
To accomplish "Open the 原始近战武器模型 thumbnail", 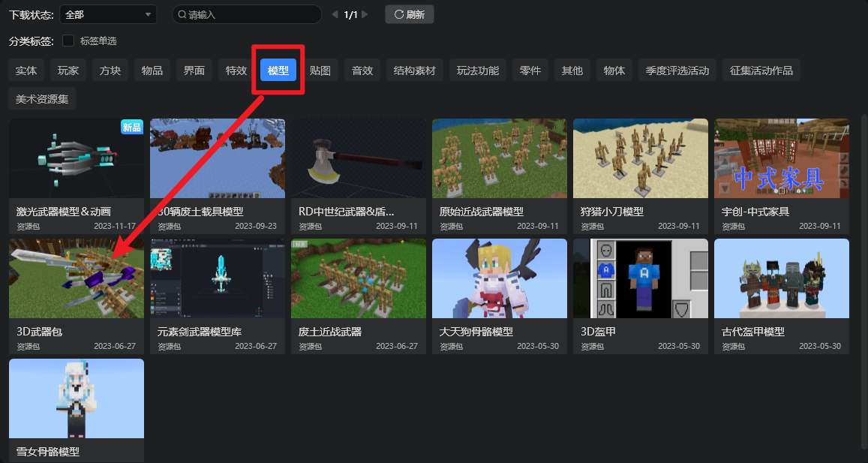I will 500,158.
